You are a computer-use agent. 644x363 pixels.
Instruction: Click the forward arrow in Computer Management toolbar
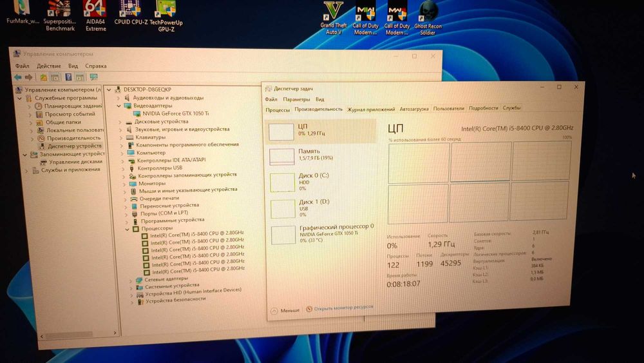(x=28, y=77)
